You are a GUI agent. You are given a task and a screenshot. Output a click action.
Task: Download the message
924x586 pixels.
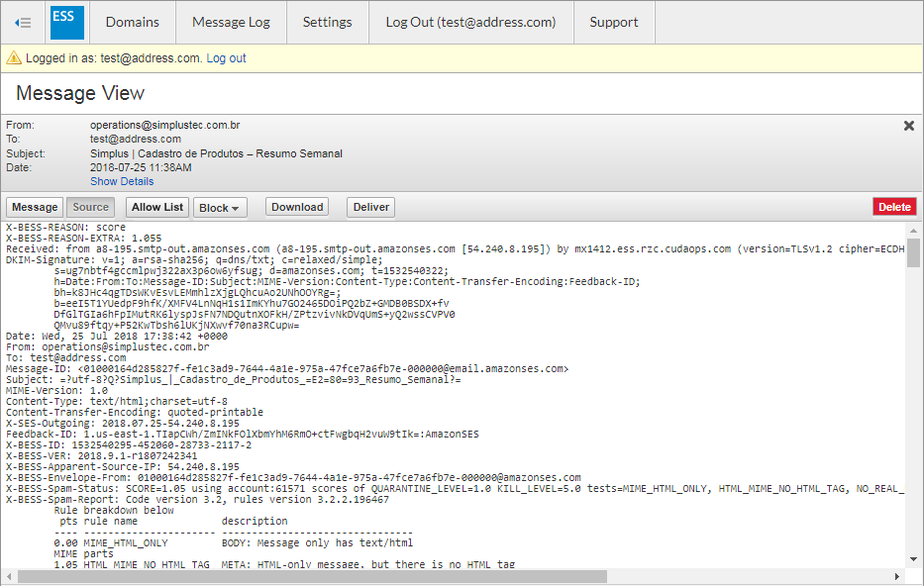pos(296,207)
